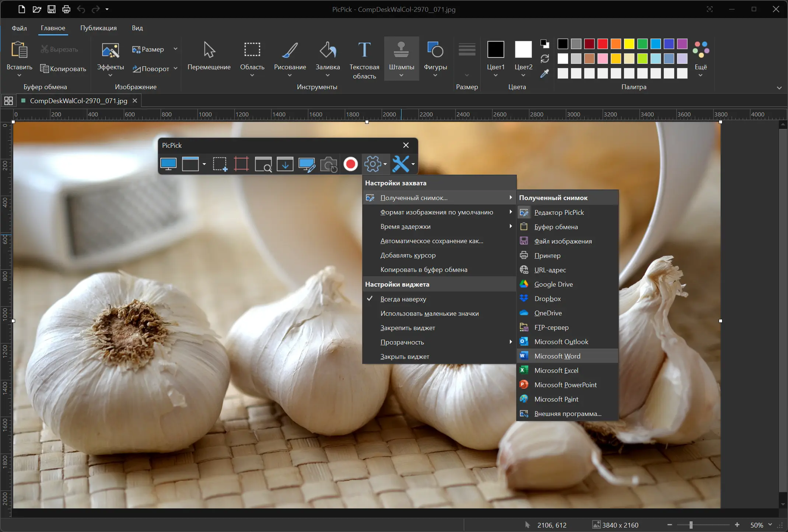Viewport: 788px width, 532px height.
Task: Toggle 'Использовать маленькие значки' option
Action: [429, 314]
